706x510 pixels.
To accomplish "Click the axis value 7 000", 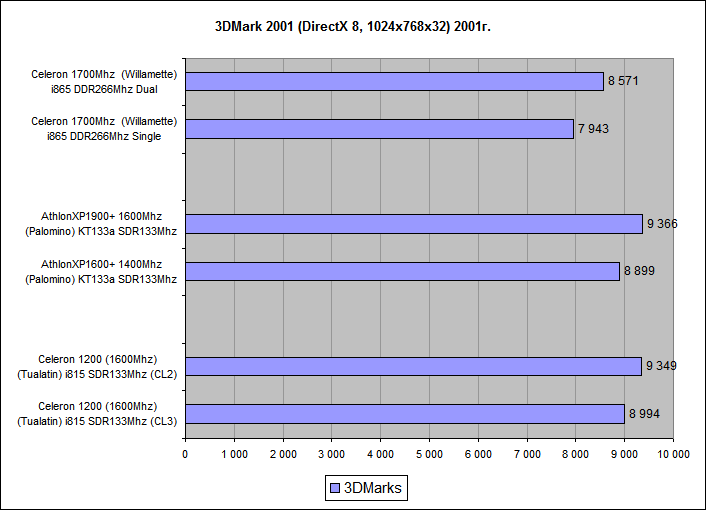I will point(527,454).
